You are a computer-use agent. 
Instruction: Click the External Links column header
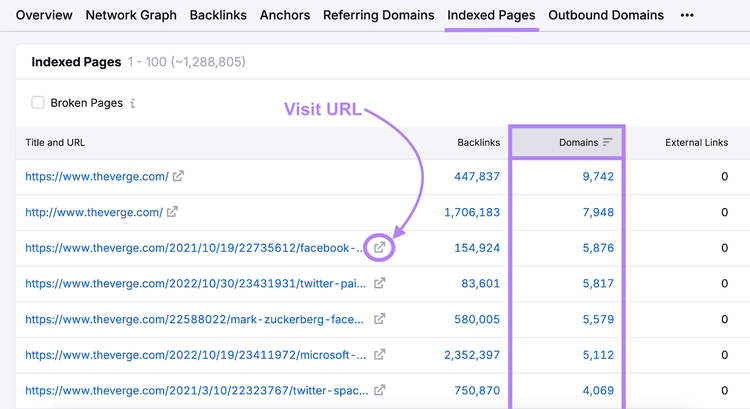[696, 143]
